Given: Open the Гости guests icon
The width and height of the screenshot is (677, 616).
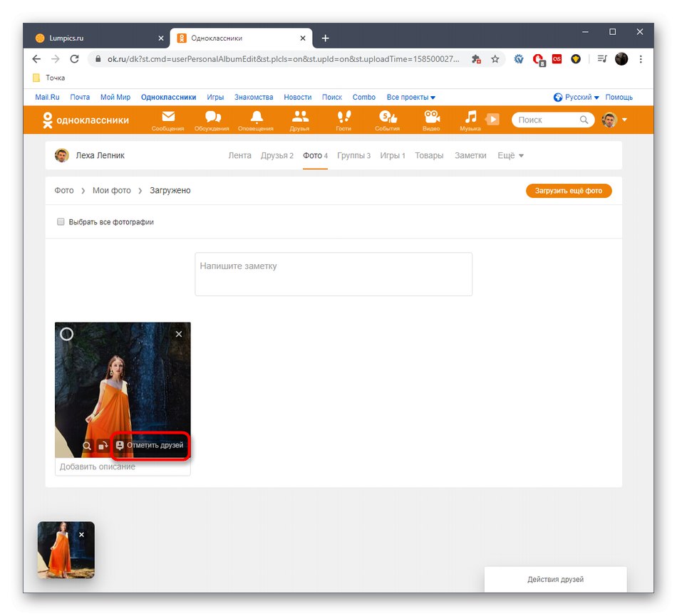Looking at the screenshot, I should 343,120.
